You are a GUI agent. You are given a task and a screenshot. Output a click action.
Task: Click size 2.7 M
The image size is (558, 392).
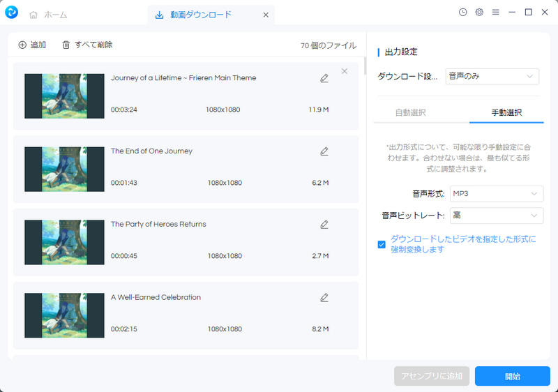click(320, 256)
